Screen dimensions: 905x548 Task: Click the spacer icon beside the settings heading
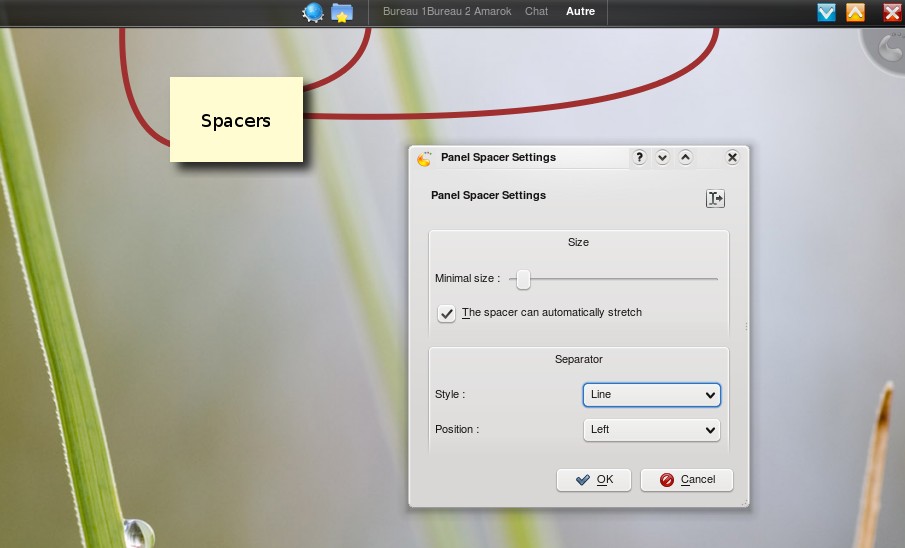click(715, 199)
